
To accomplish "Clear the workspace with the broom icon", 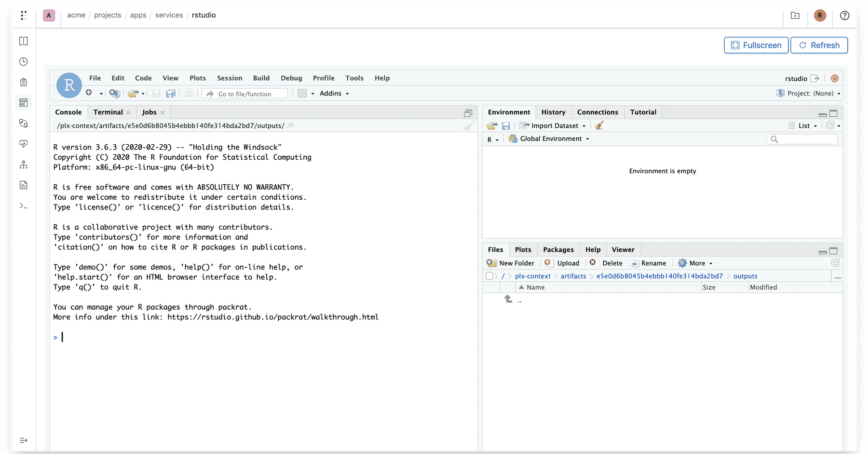I will 599,125.
